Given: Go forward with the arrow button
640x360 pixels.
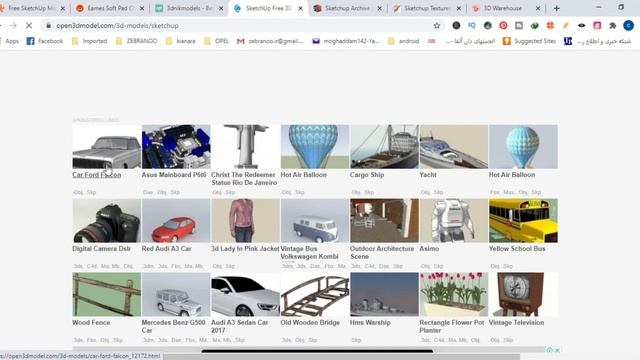Looking at the screenshot, I should click(13, 25).
